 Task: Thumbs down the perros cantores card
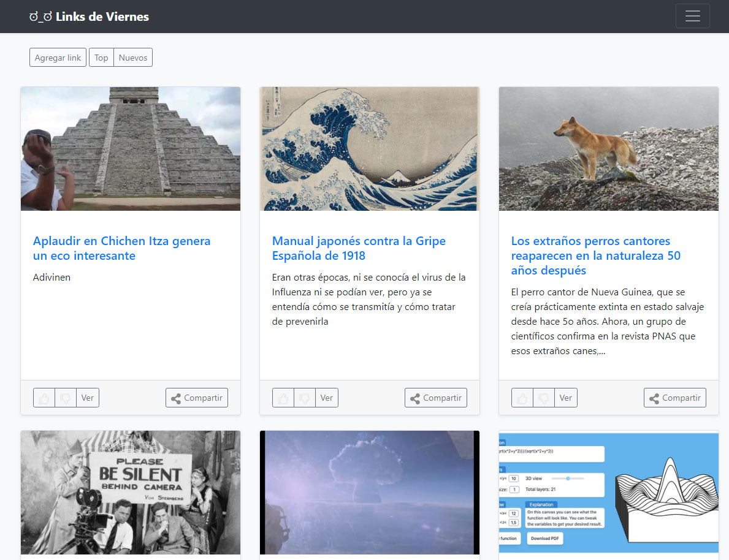point(543,398)
